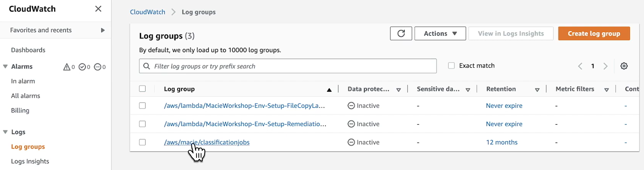The width and height of the screenshot is (644, 170).
Task: Select all log groups header checkbox
Action: click(x=142, y=89)
